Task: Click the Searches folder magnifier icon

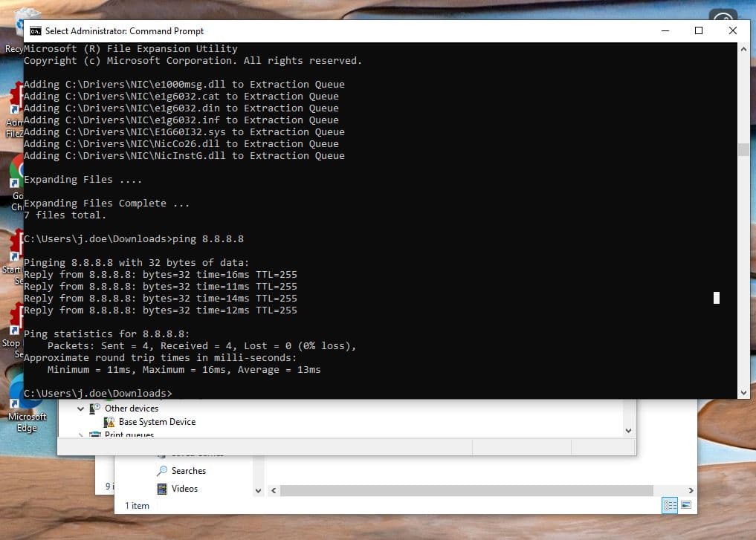Action: point(162,471)
